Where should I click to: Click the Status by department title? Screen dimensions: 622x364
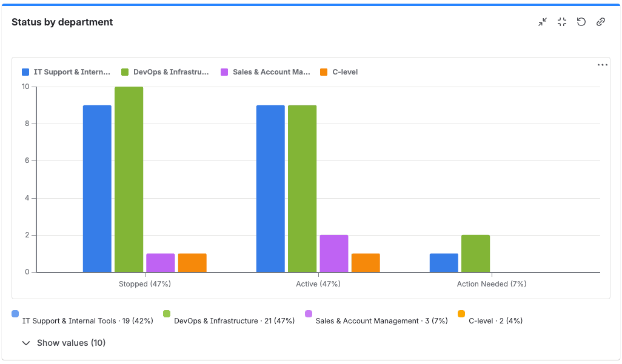(x=62, y=22)
